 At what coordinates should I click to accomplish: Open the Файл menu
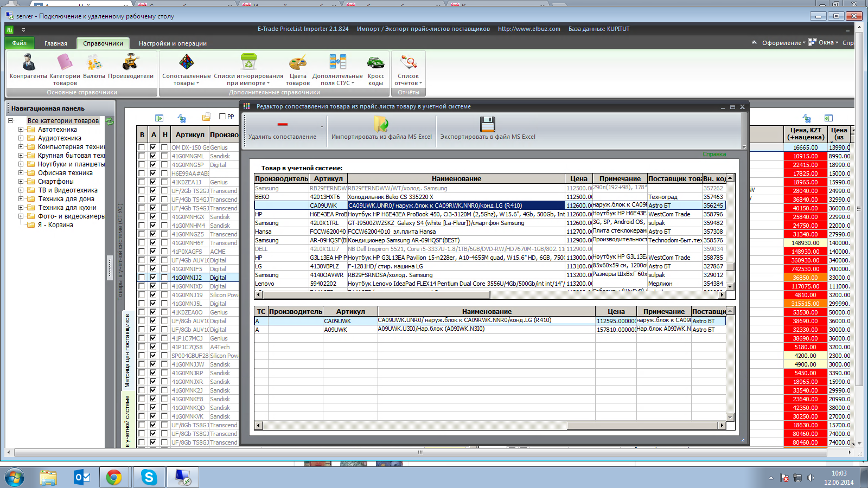(x=20, y=43)
